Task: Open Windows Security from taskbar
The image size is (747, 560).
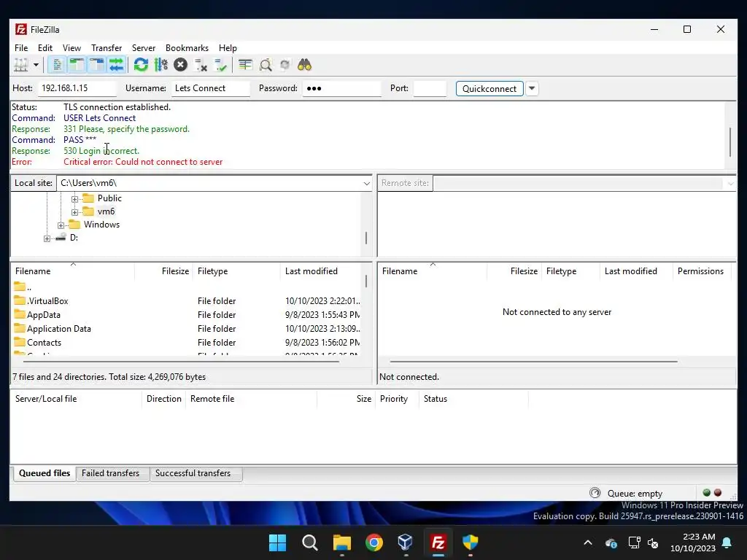Action: click(471, 542)
